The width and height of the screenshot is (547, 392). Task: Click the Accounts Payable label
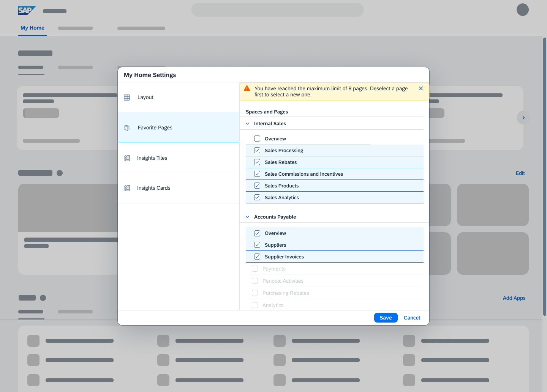275,217
